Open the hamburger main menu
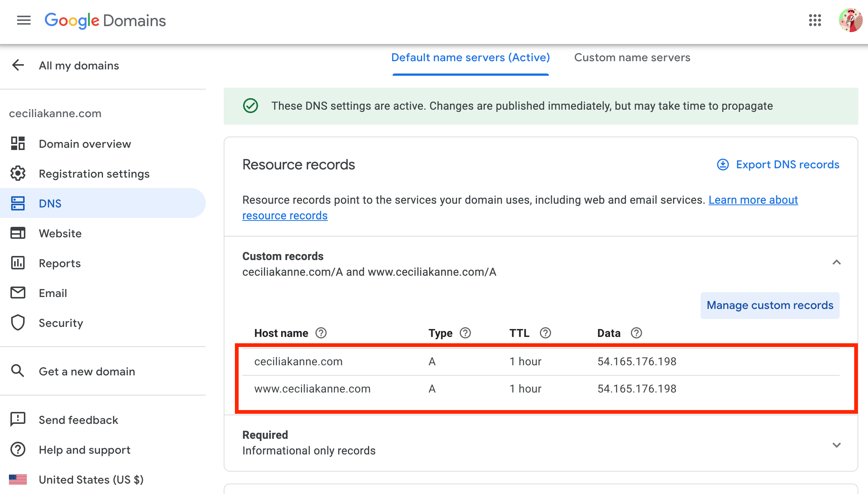The height and width of the screenshot is (494, 868). [x=24, y=20]
